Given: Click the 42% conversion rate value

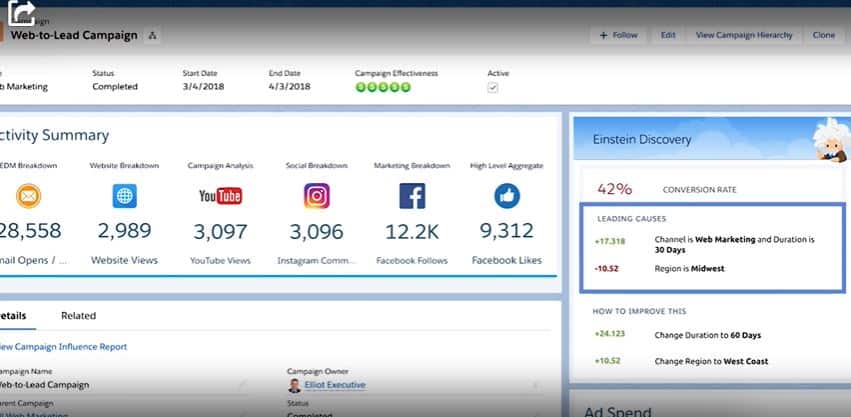Looking at the screenshot, I should 615,189.
